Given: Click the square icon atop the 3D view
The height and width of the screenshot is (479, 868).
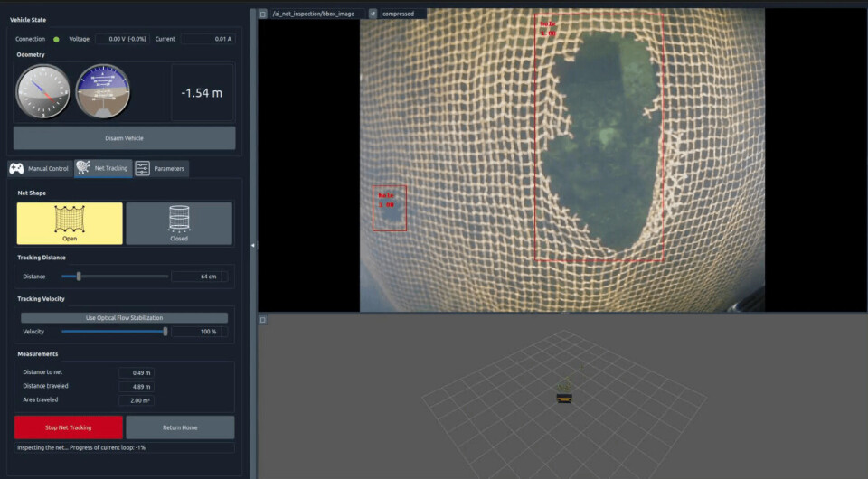Looking at the screenshot, I should pos(263,319).
